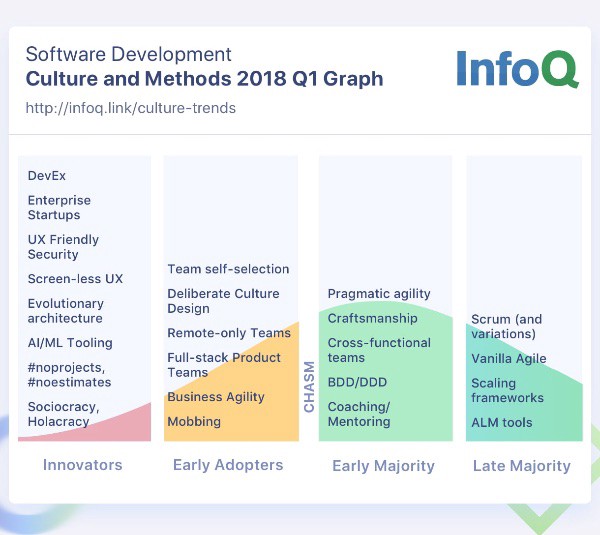The width and height of the screenshot is (600, 535).
Task: Click the InfoQ logo
Action: tap(518, 69)
